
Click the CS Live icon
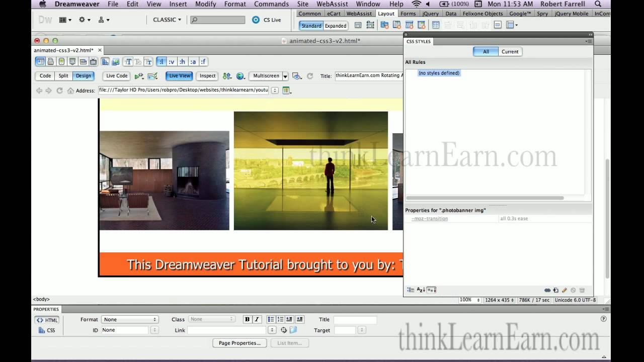[256, 20]
